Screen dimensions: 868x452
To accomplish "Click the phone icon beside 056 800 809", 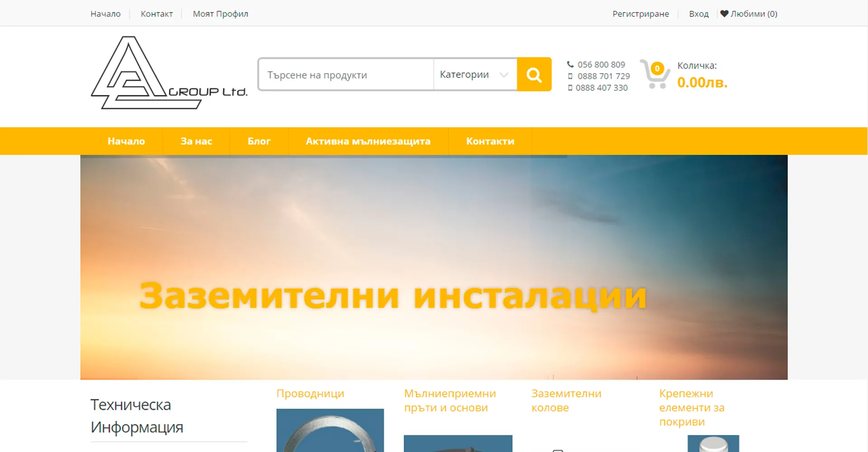I will [570, 64].
